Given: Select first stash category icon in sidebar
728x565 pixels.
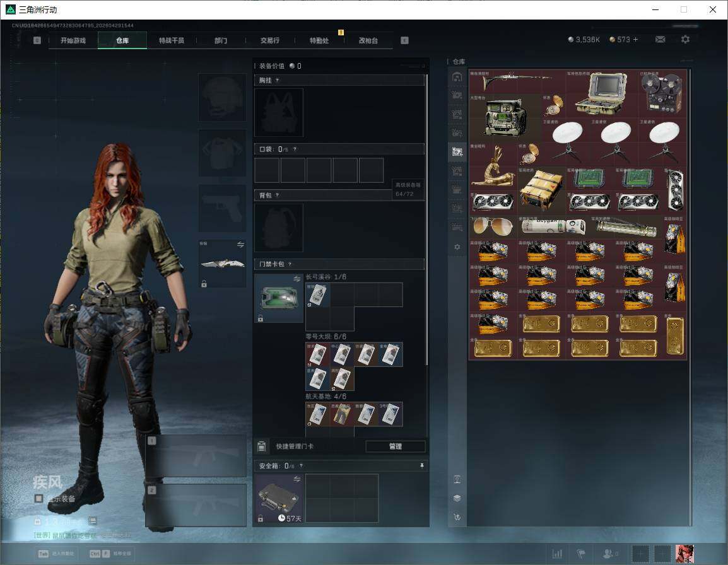Looking at the screenshot, I should pos(457,76).
